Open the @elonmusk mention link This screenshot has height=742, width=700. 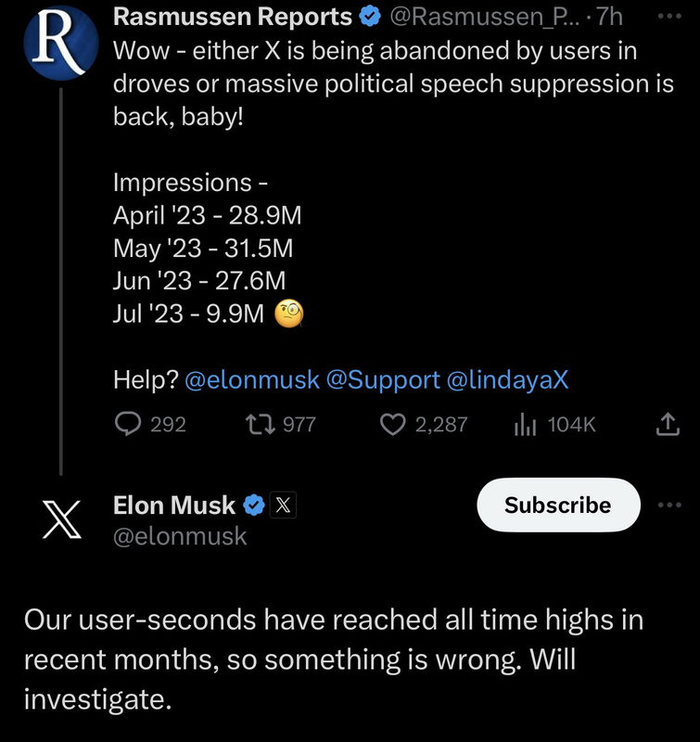point(252,379)
